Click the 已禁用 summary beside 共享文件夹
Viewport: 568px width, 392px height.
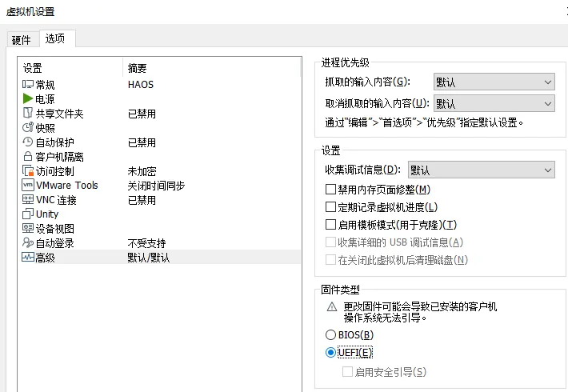(142, 114)
